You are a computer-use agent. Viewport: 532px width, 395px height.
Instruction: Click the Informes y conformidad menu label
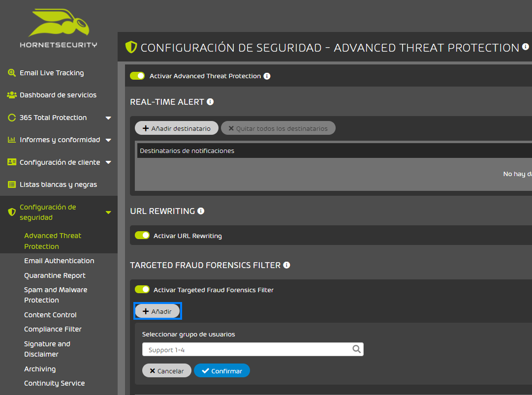pos(60,140)
